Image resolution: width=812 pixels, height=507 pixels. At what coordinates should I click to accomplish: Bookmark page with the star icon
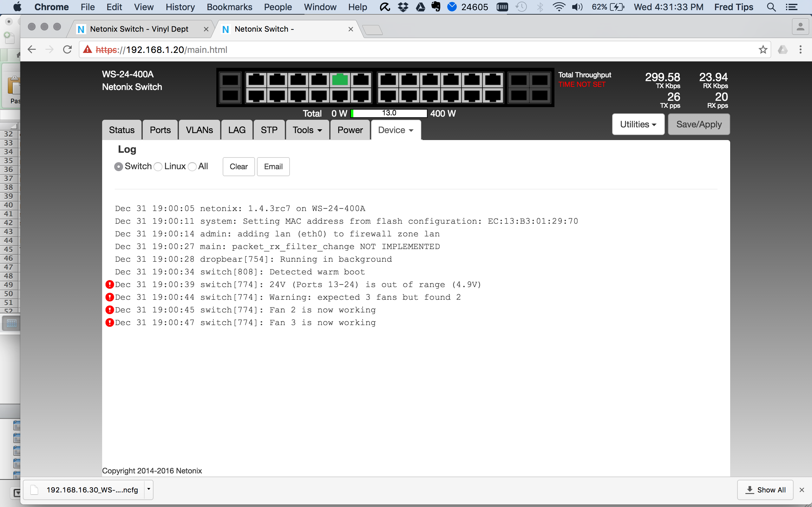coord(763,50)
